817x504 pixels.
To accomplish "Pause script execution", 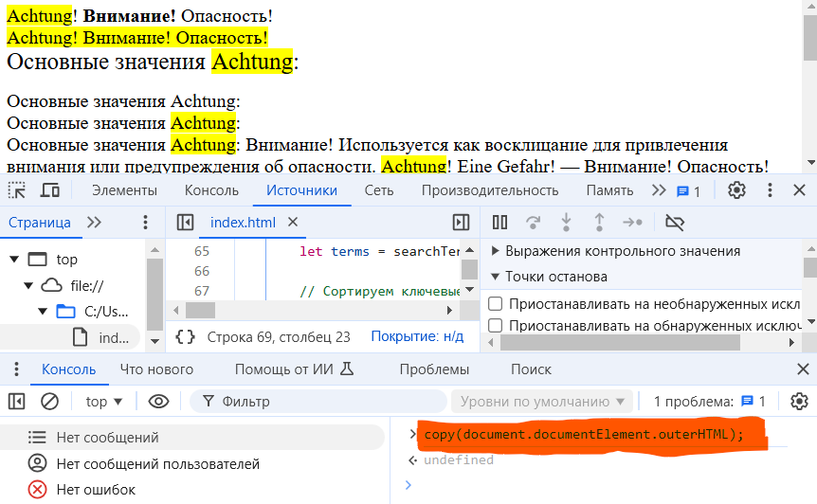I will coord(499,223).
